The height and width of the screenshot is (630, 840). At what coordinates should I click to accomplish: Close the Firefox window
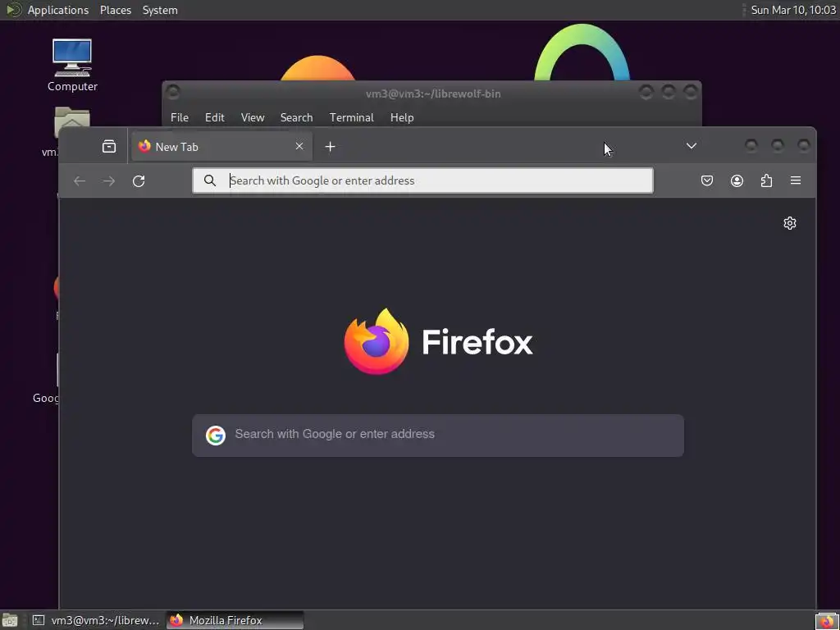click(x=804, y=145)
